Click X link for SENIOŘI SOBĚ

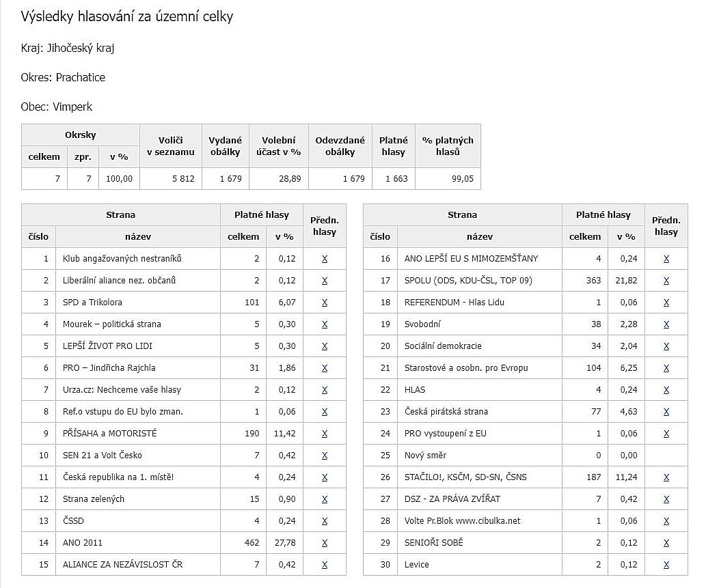(666, 543)
